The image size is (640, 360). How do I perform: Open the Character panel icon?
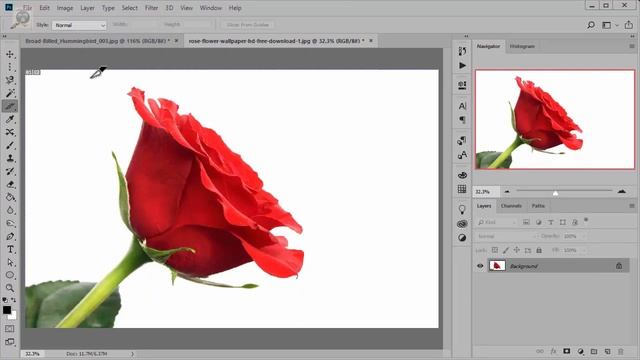[462, 106]
